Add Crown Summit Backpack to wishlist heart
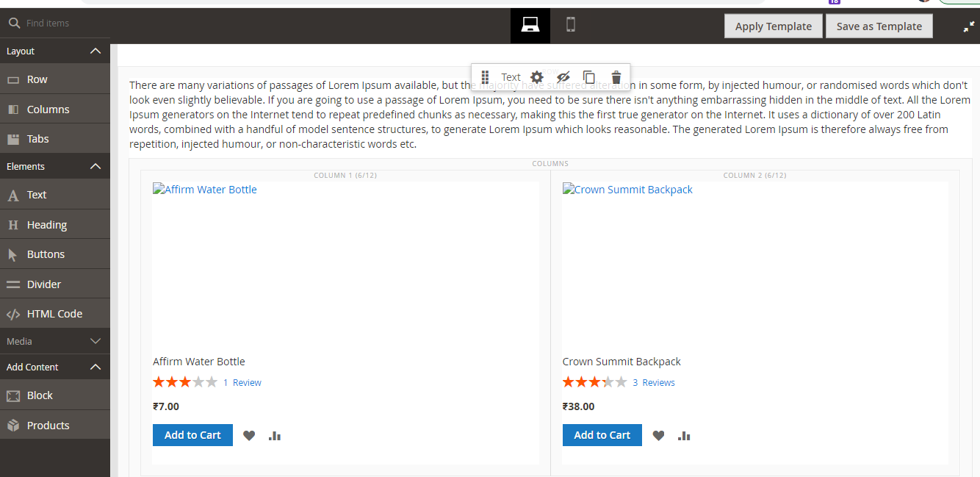The height and width of the screenshot is (477, 980). pos(658,435)
